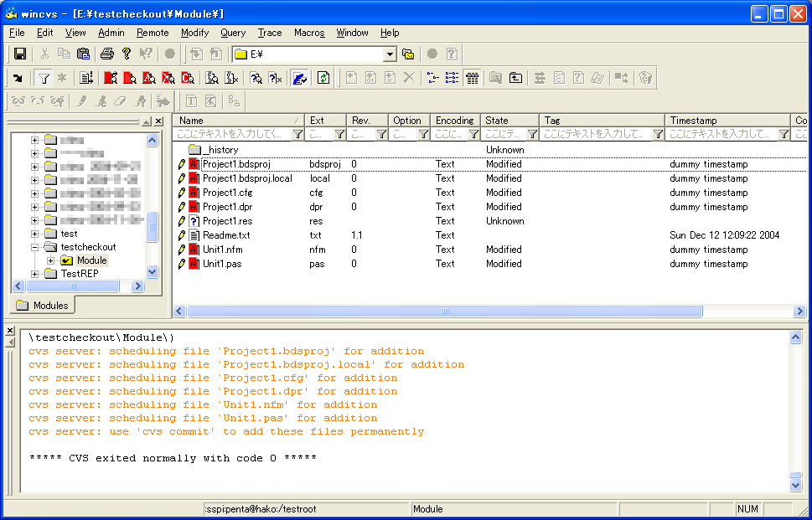Open the E:¥ path dropdown arrow
The height and width of the screenshot is (520, 812).
[x=390, y=54]
